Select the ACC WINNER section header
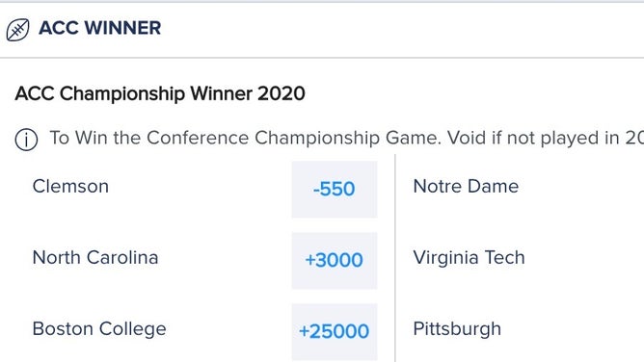The width and height of the screenshot is (644, 362). 100,28
